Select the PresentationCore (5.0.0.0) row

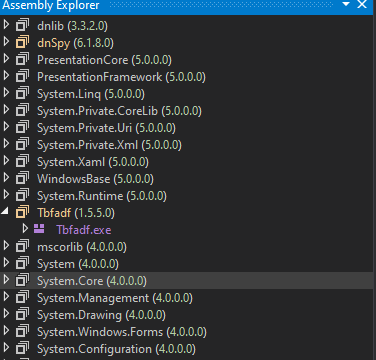pos(186,60)
